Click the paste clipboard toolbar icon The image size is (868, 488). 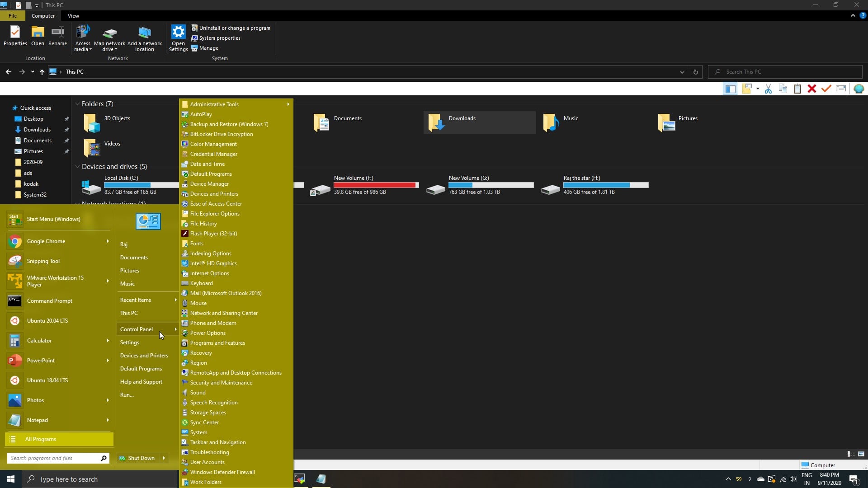(797, 89)
